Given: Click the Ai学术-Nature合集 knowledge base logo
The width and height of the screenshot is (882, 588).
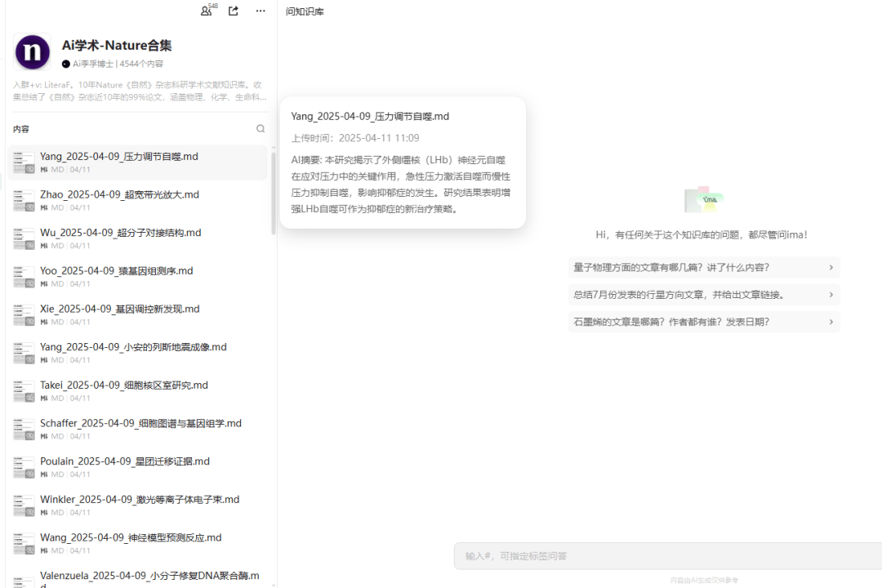Looking at the screenshot, I should click(33, 52).
